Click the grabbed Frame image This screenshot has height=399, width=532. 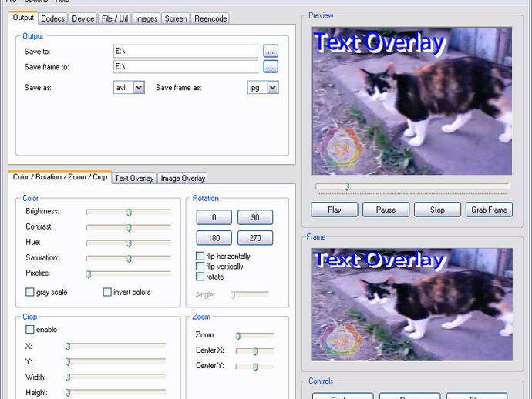(x=412, y=304)
